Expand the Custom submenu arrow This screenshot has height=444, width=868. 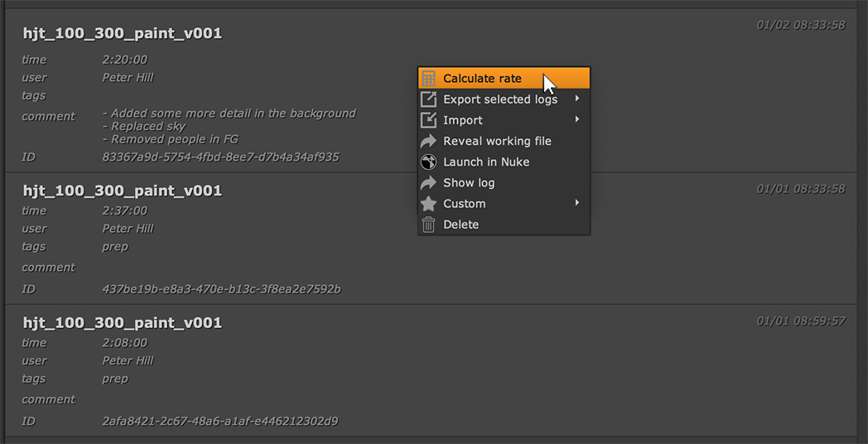pos(576,203)
